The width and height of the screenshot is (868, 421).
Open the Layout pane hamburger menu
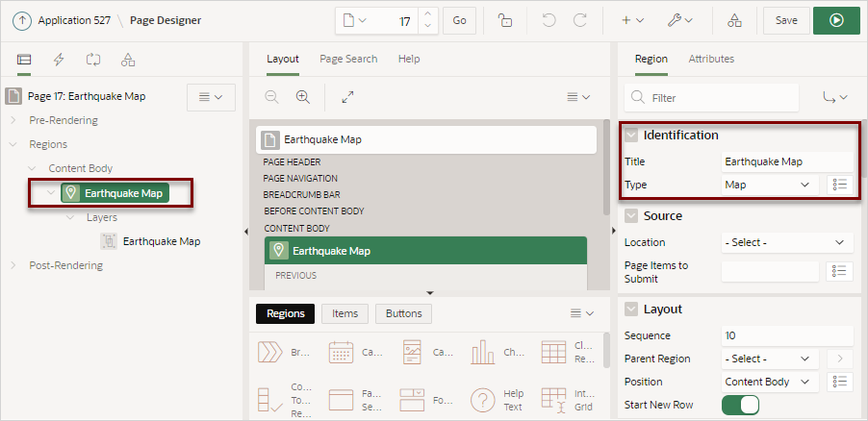[579, 97]
